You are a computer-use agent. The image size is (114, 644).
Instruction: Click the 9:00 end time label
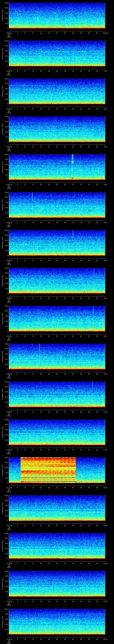(105, 374)
